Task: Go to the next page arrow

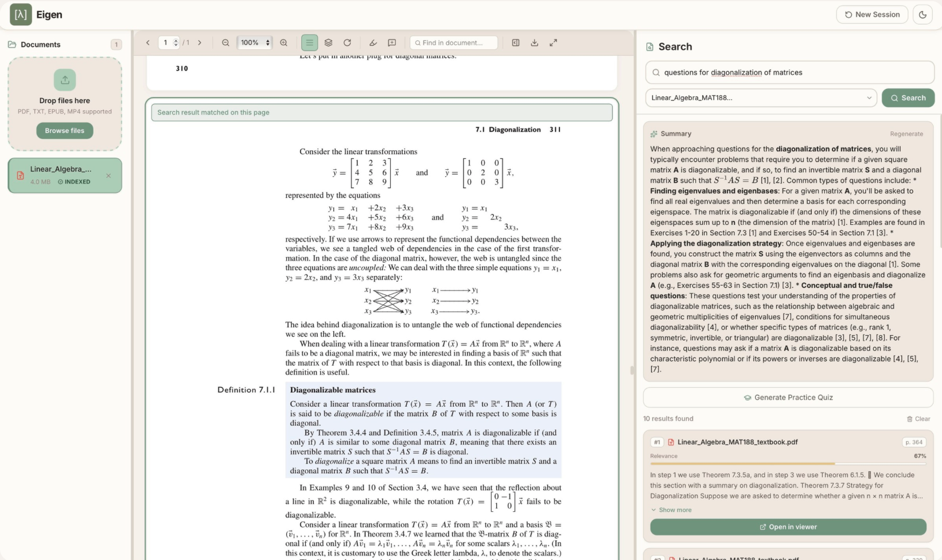Action: (200, 42)
